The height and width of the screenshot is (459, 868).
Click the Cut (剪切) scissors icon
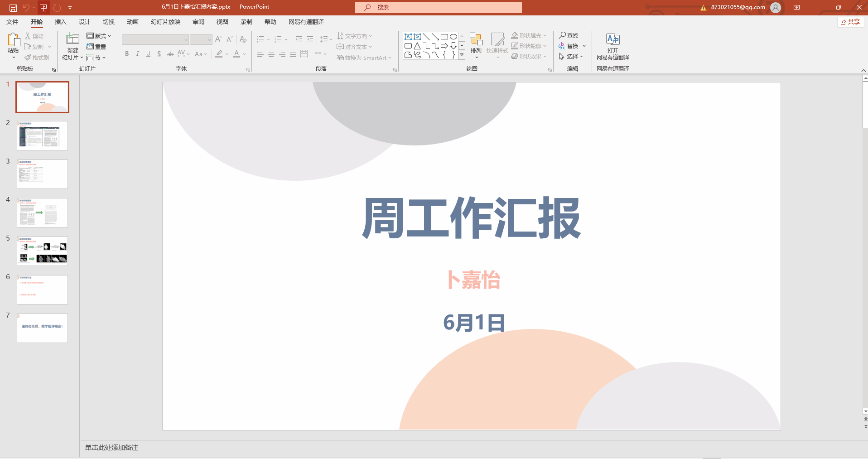pyautogui.click(x=28, y=36)
